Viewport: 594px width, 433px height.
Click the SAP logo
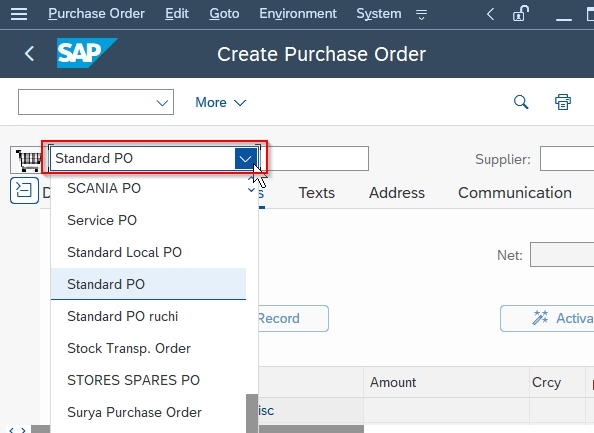87,53
